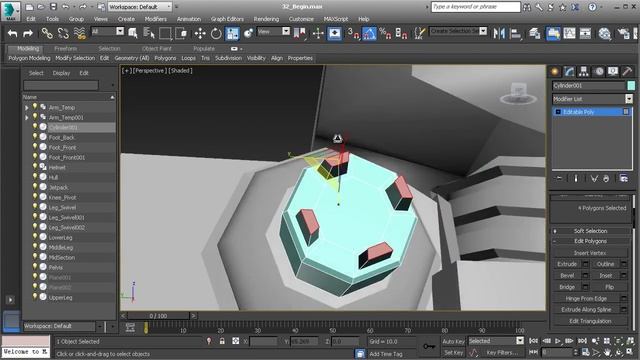Click the Align tool icon
640x360 pixels.
(x=515, y=33)
